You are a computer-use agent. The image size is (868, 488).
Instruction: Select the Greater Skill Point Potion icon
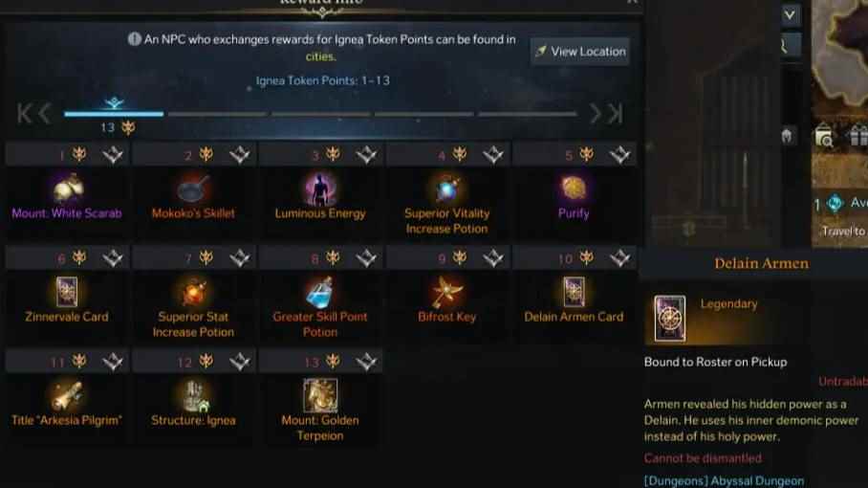pos(320,292)
